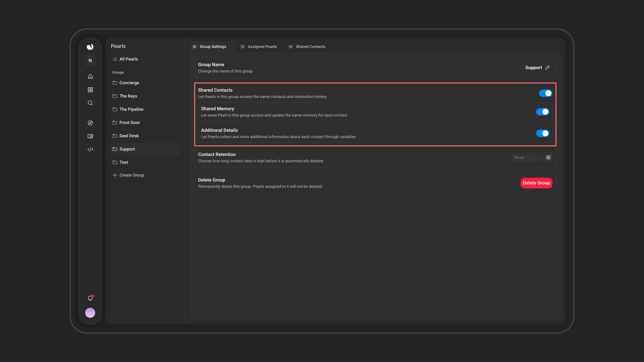Image resolution: width=644 pixels, height=362 pixels.
Task: Click the search magnifier icon
Action: 90,103
